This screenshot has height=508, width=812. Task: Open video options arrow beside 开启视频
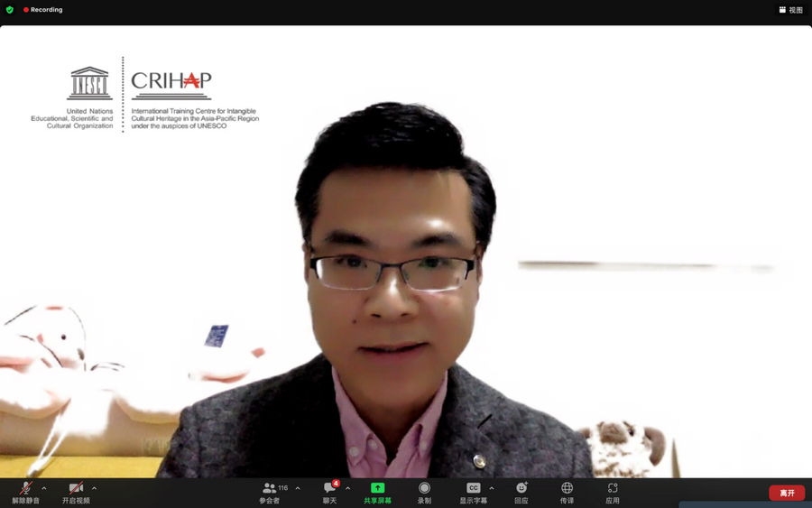coord(94,488)
